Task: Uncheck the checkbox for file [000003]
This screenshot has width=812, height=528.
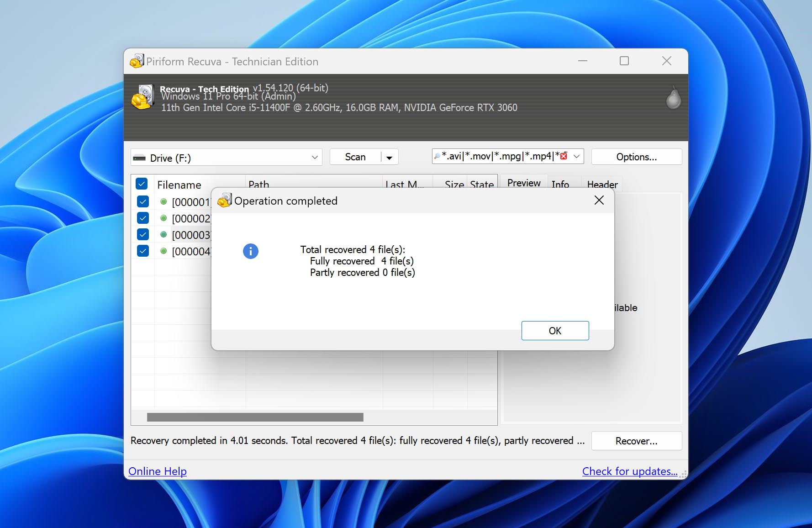Action: [x=143, y=234]
